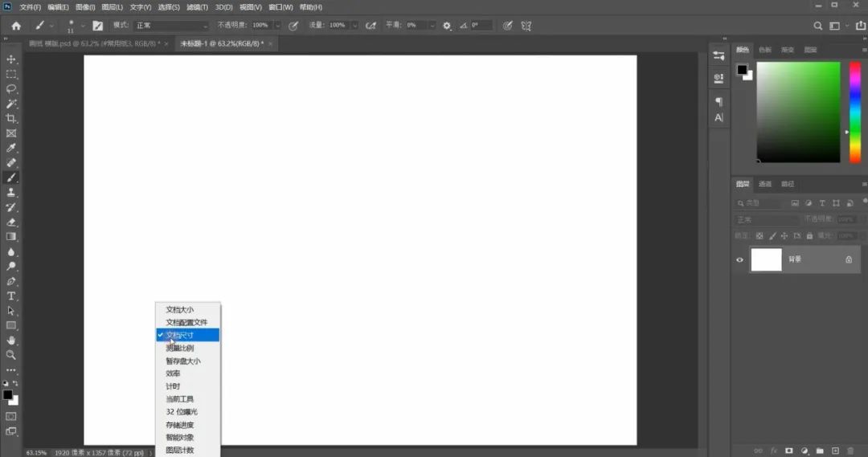This screenshot has height=457, width=868.
Task: Click the Home button in options bar
Action: (16, 26)
